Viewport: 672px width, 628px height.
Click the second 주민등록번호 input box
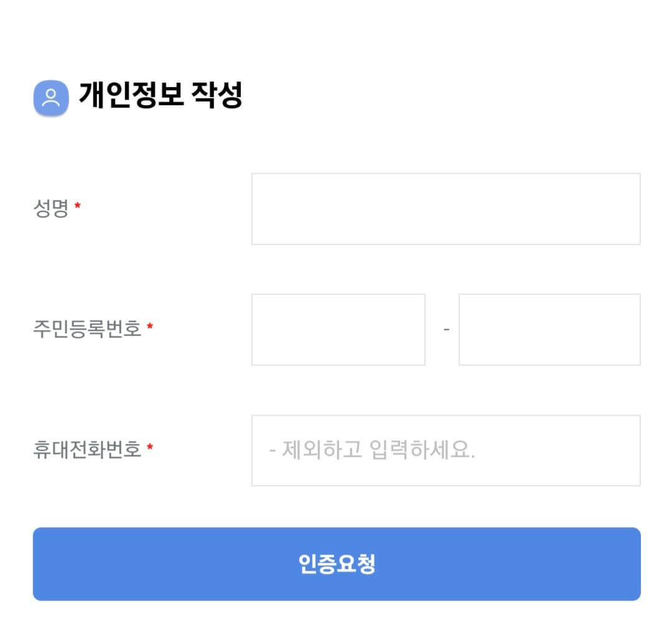pos(549,329)
